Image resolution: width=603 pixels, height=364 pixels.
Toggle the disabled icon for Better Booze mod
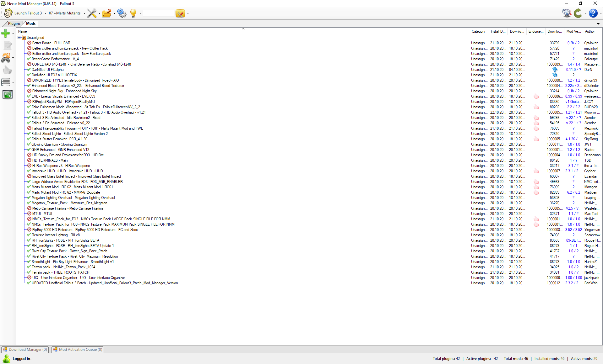pyautogui.click(x=29, y=43)
